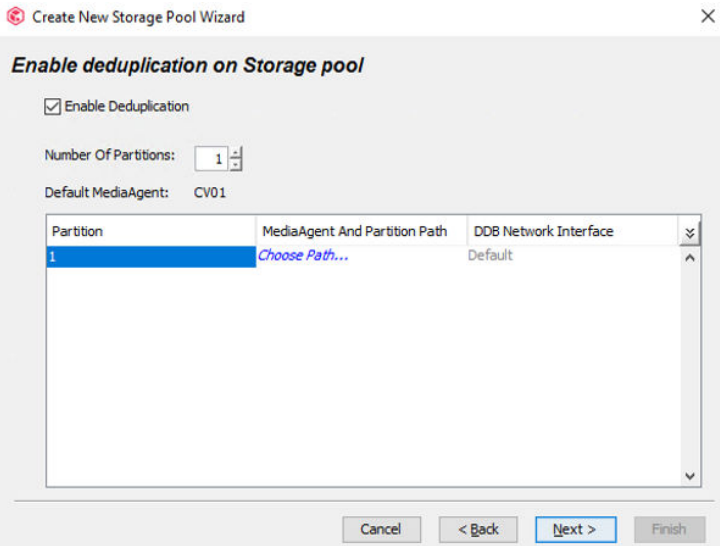Click the Finish button

point(668,529)
